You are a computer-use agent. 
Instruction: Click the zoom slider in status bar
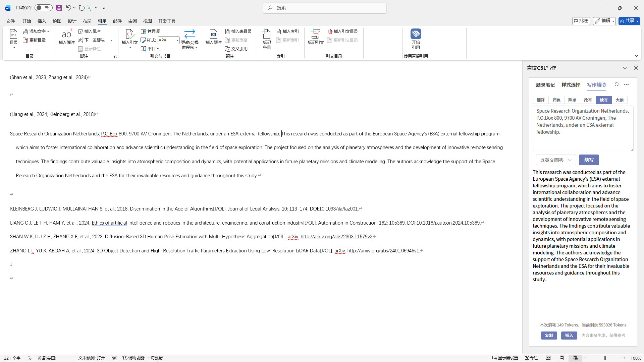pyautogui.click(x=605, y=358)
